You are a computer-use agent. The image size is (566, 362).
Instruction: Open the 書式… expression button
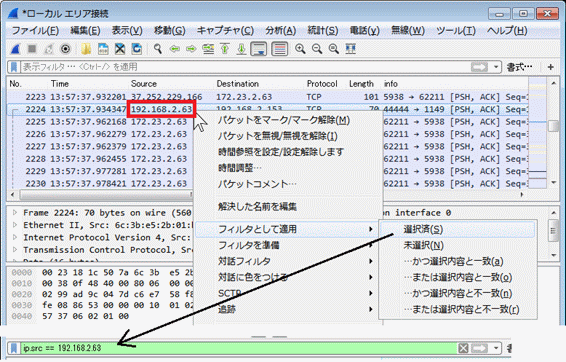click(x=519, y=67)
